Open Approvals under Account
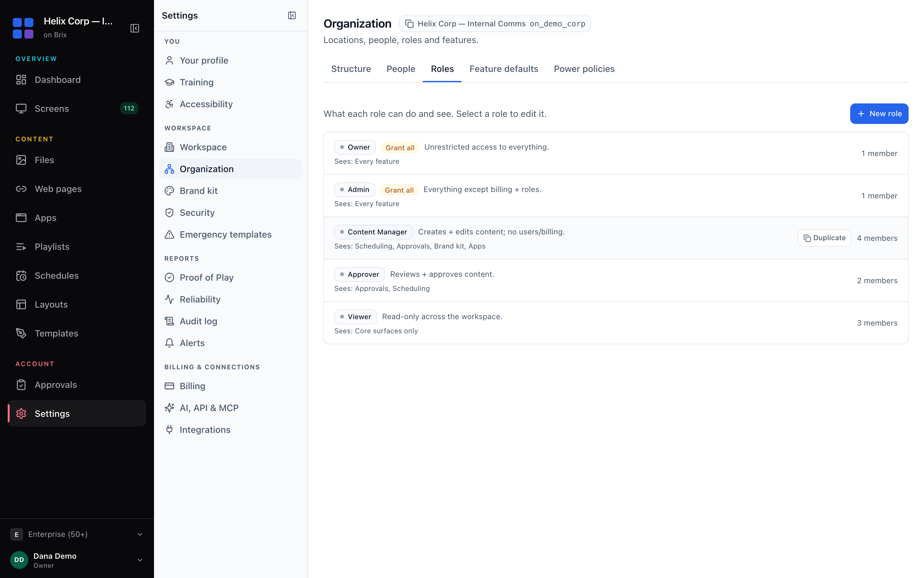Image resolution: width=924 pixels, height=578 pixels. [x=77, y=385]
